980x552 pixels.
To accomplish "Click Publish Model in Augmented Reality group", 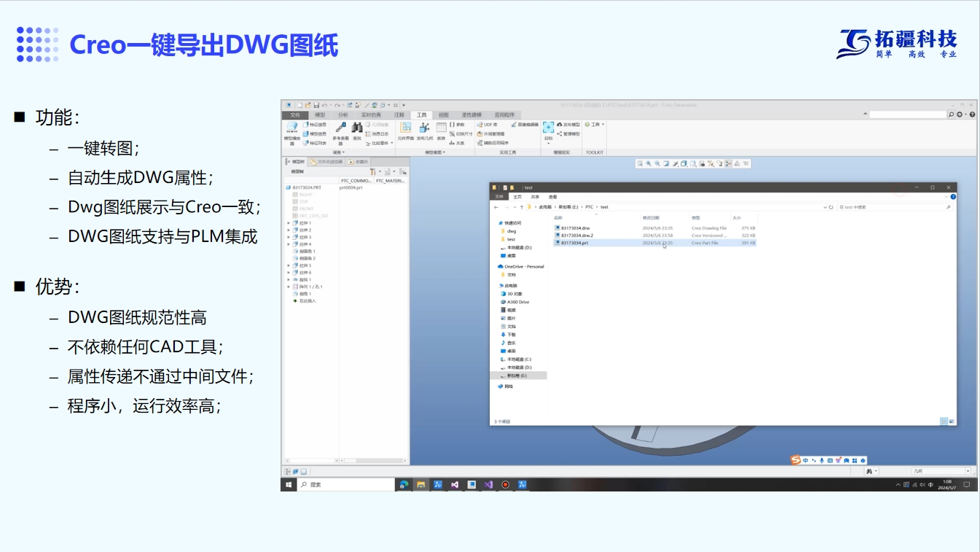I will pyautogui.click(x=568, y=125).
